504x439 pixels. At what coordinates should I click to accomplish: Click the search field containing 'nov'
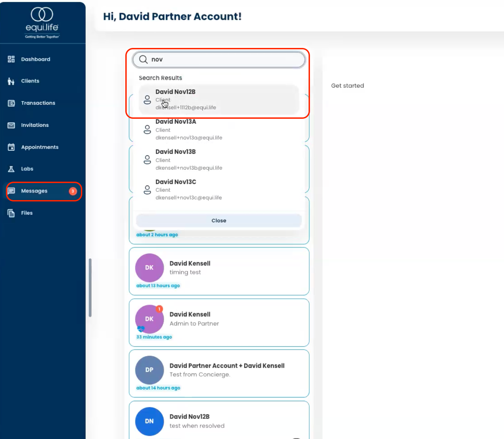[226, 59]
